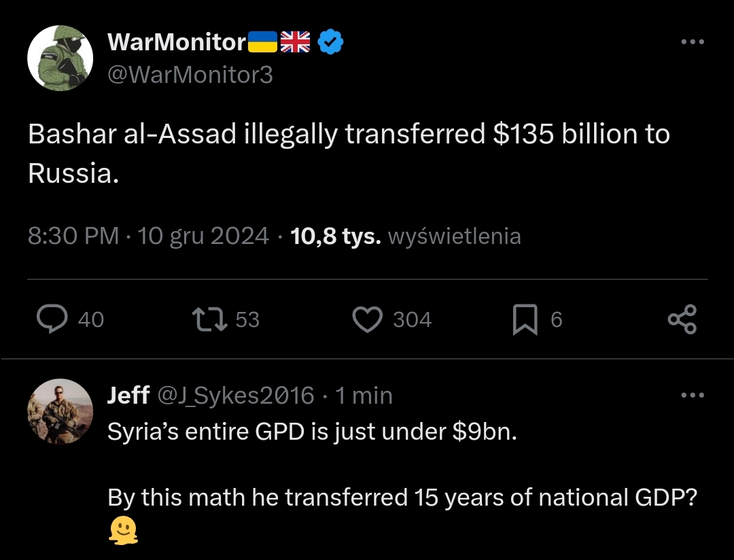This screenshot has height=560, width=734.
Task: Click the WarMonitor display name
Action: [177, 43]
